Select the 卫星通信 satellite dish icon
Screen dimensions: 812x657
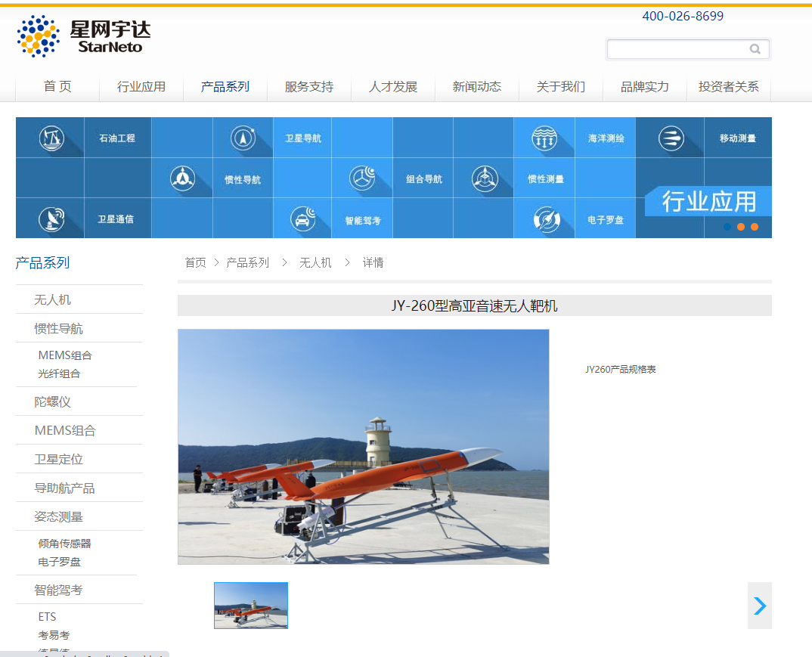(50, 218)
